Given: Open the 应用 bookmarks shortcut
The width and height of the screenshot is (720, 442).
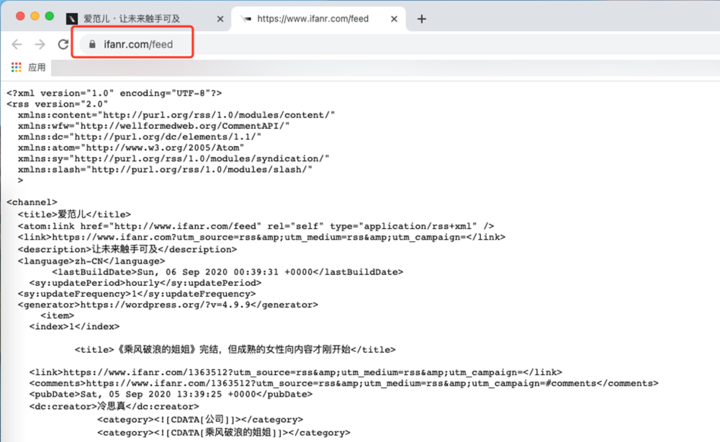Looking at the screenshot, I should click(x=37, y=67).
